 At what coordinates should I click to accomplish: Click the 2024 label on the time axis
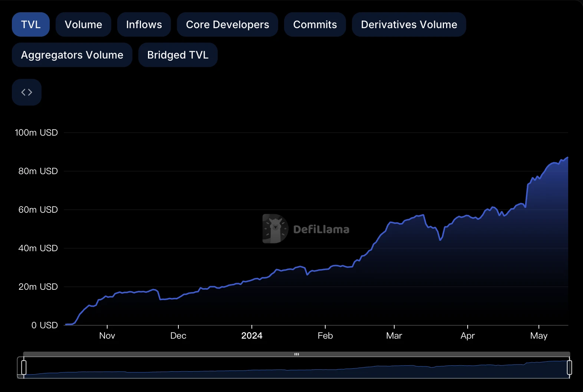click(252, 336)
